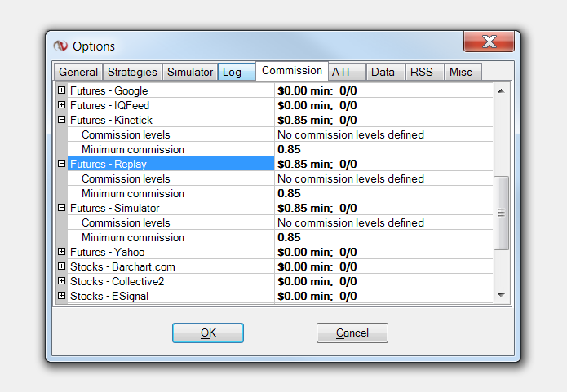The width and height of the screenshot is (567, 392).
Task: Click the scrollbar up arrow
Action: click(501, 91)
